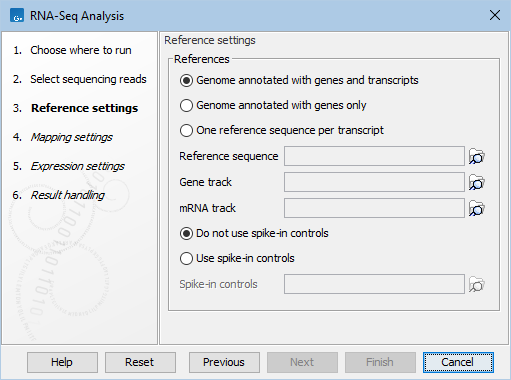The width and height of the screenshot is (511, 380).
Task: Click the Result handling step
Action: coord(67,195)
